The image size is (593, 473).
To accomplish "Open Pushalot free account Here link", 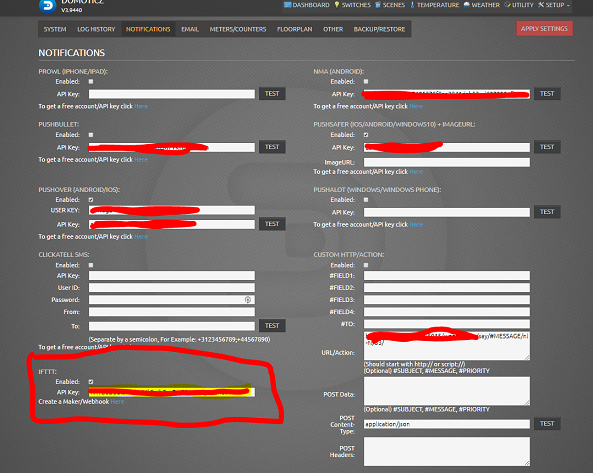I will click(x=416, y=225).
